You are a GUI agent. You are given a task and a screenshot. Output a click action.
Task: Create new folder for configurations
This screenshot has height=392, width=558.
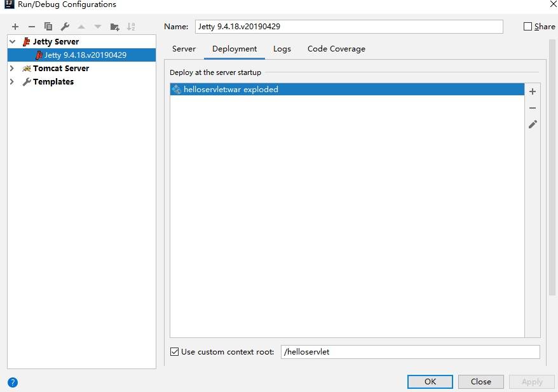114,27
